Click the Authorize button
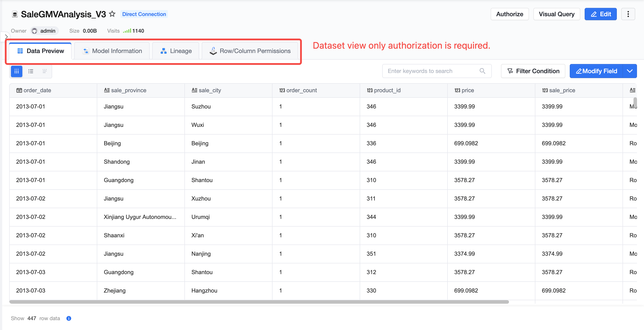This screenshot has width=644, height=330. coord(510,14)
